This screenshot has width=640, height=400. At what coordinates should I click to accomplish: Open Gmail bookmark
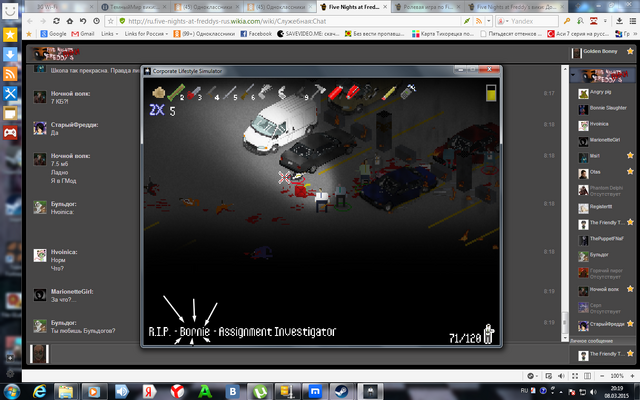point(83,34)
